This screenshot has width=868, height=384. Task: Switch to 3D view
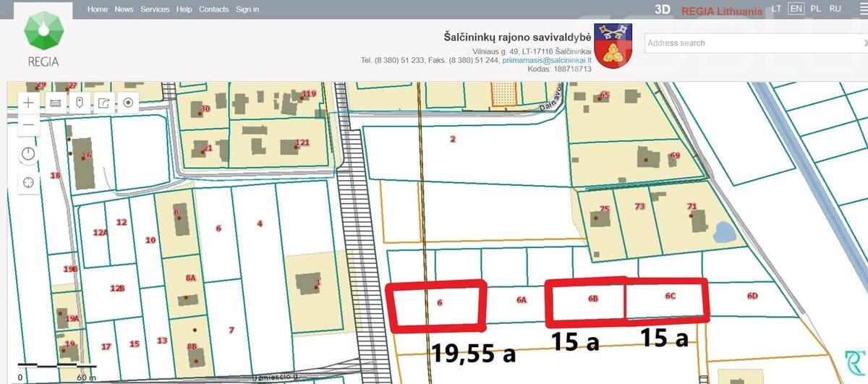[x=662, y=10]
